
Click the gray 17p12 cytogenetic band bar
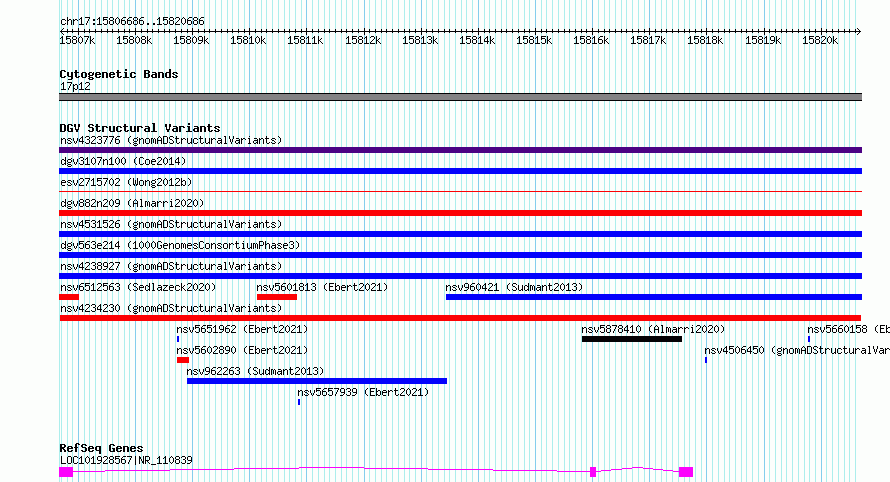(x=460, y=97)
